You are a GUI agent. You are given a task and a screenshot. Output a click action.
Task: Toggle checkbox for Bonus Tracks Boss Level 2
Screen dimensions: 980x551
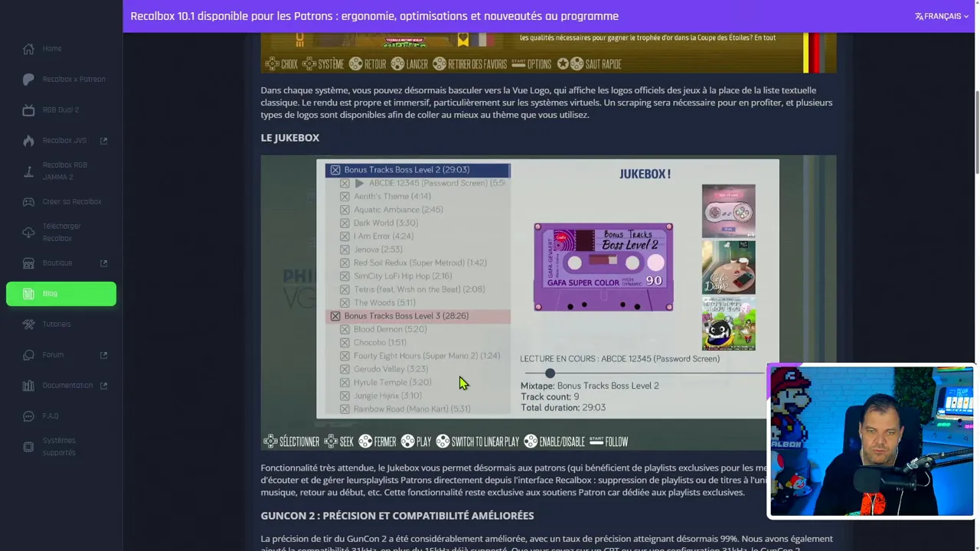tap(335, 170)
